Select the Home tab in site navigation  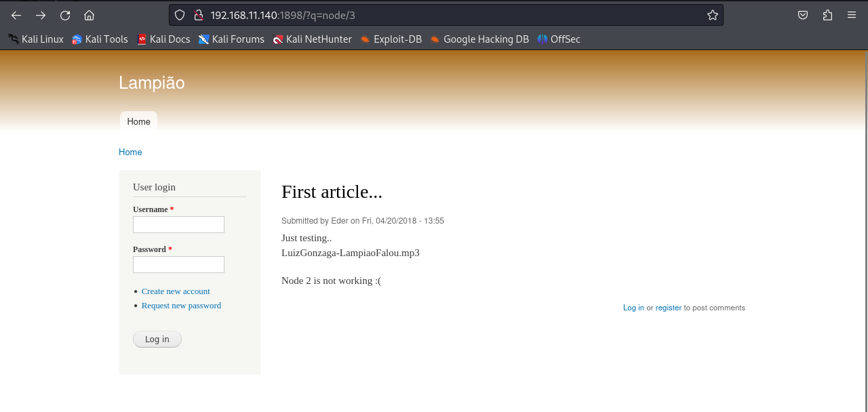click(138, 122)
